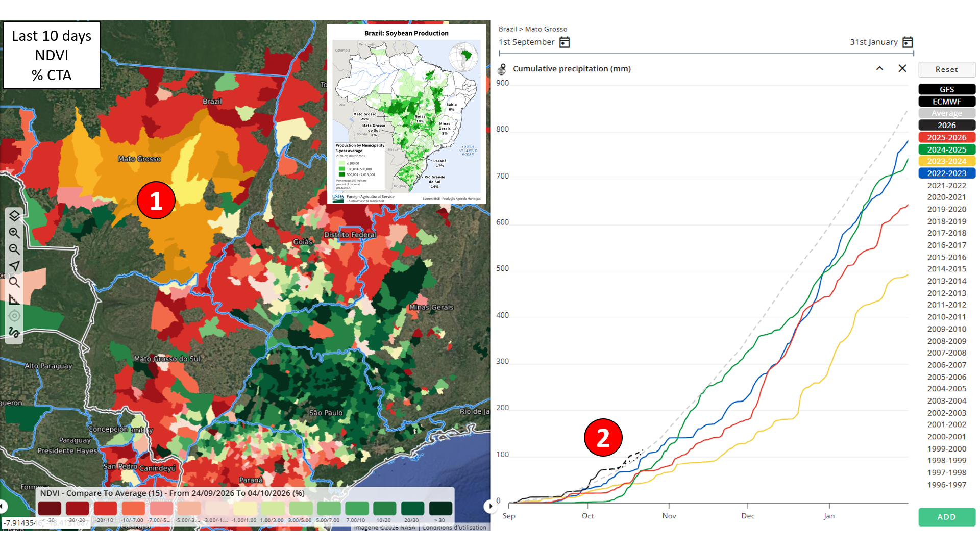Toggle the 2025-2026 season series

947,137
